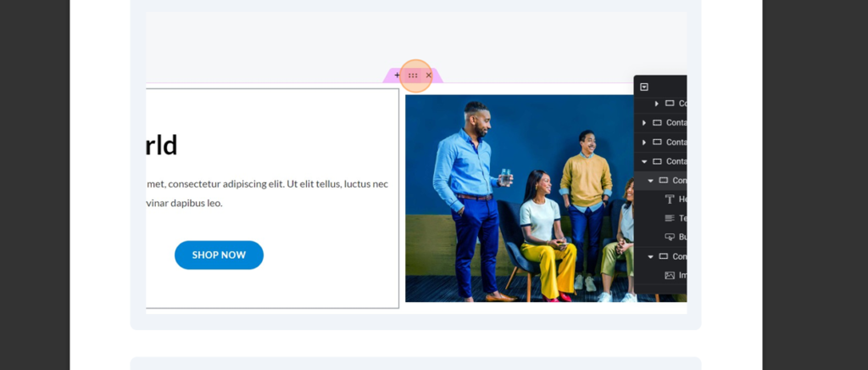Click the paragraph text starting "met, consectetur"
Viewport: 868px width, 370px height.
pyautogui.click(x=267, y=184)
